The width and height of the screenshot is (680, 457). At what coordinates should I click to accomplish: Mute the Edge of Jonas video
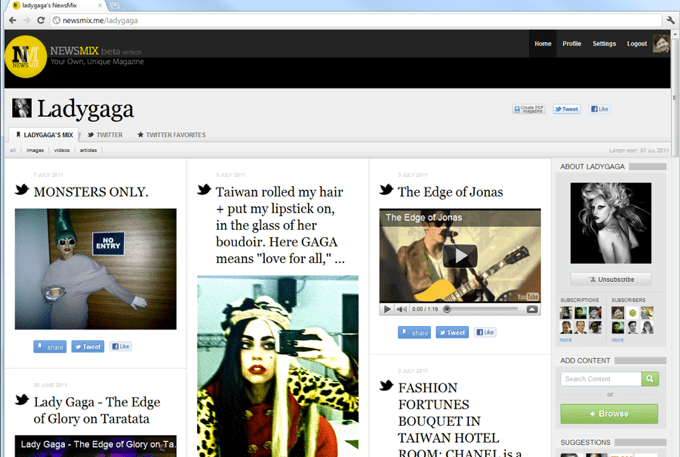pyautogui.click(x=402, y=309)
